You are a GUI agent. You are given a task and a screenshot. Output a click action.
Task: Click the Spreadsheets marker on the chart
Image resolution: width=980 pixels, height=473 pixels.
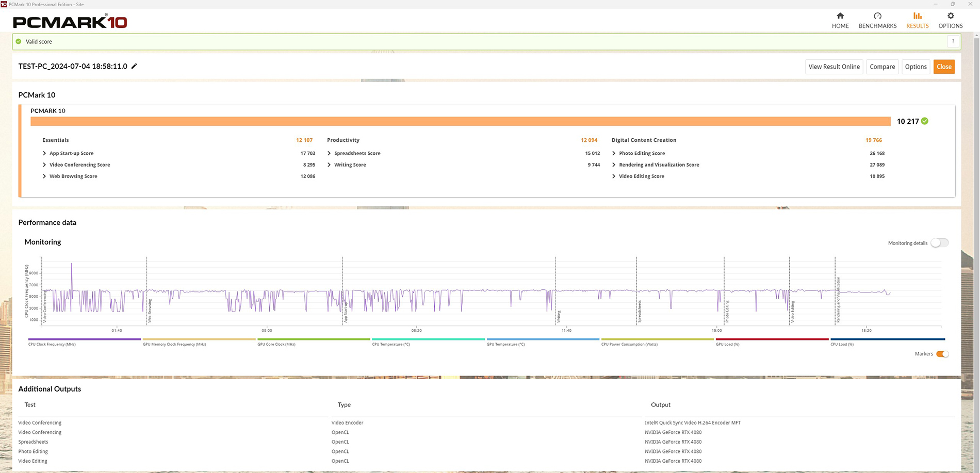640,312
